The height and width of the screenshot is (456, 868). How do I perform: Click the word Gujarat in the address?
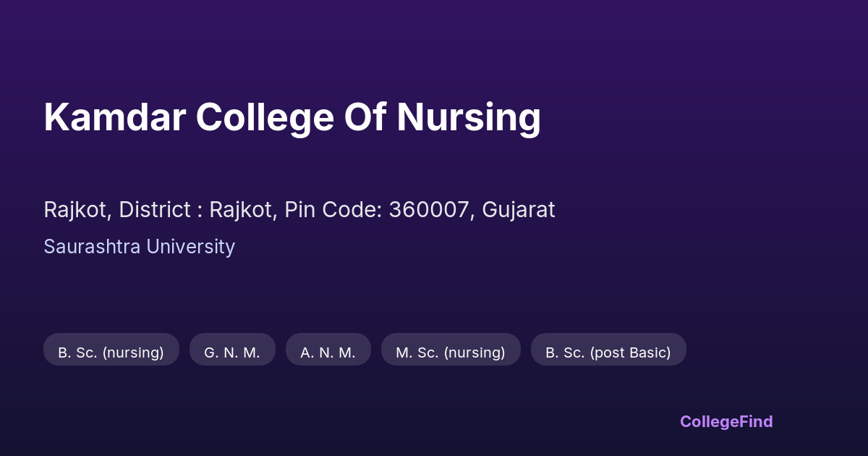(518, 210)
